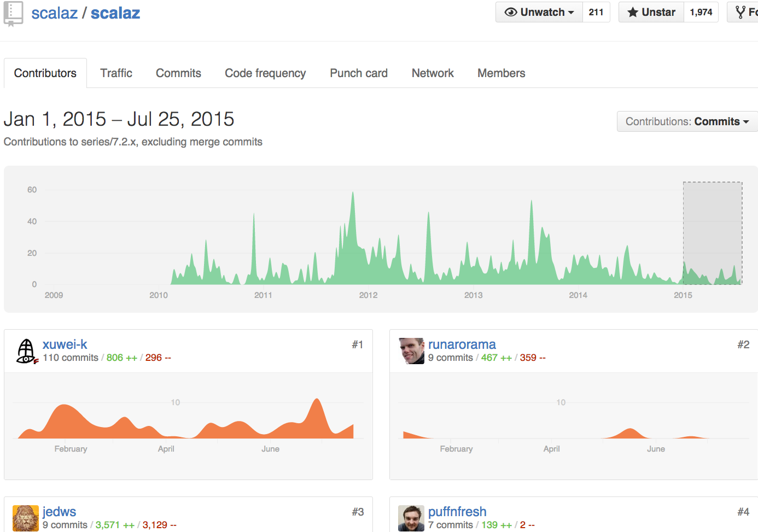
Task: View jedws's 9 commits
Action: 65,525
